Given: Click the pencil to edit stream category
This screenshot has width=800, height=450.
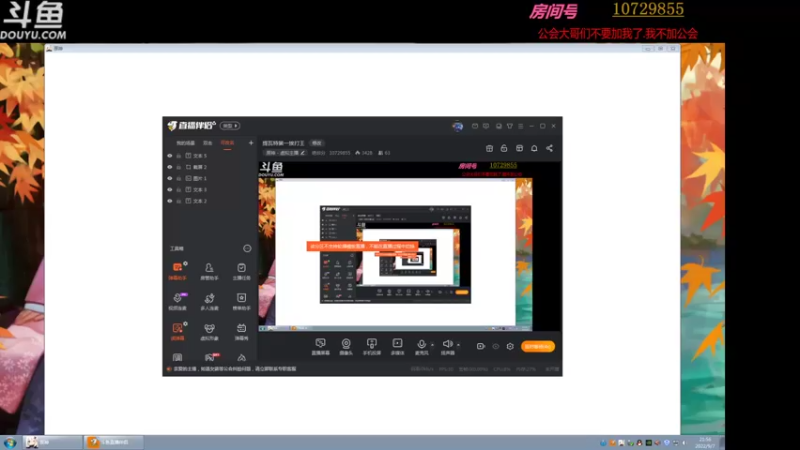Looking at the screenshot, I should pyautogui.click(x=303, y=153).
